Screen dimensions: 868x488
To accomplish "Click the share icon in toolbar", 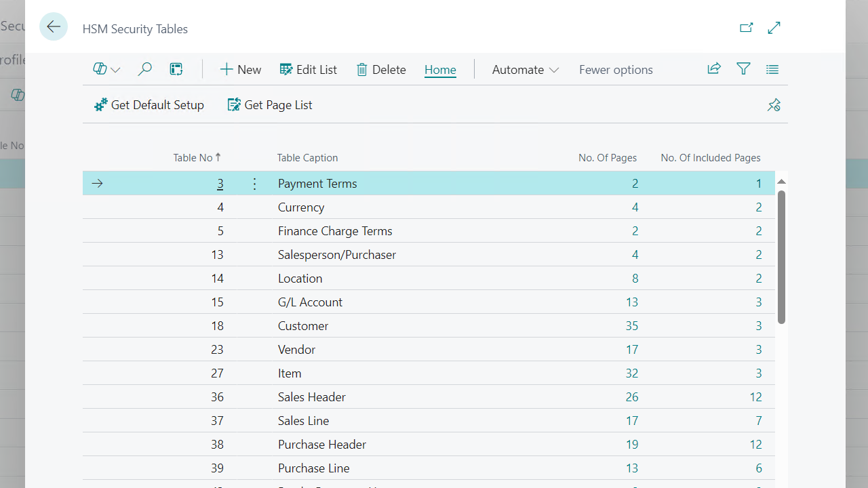I will (714, 69).
